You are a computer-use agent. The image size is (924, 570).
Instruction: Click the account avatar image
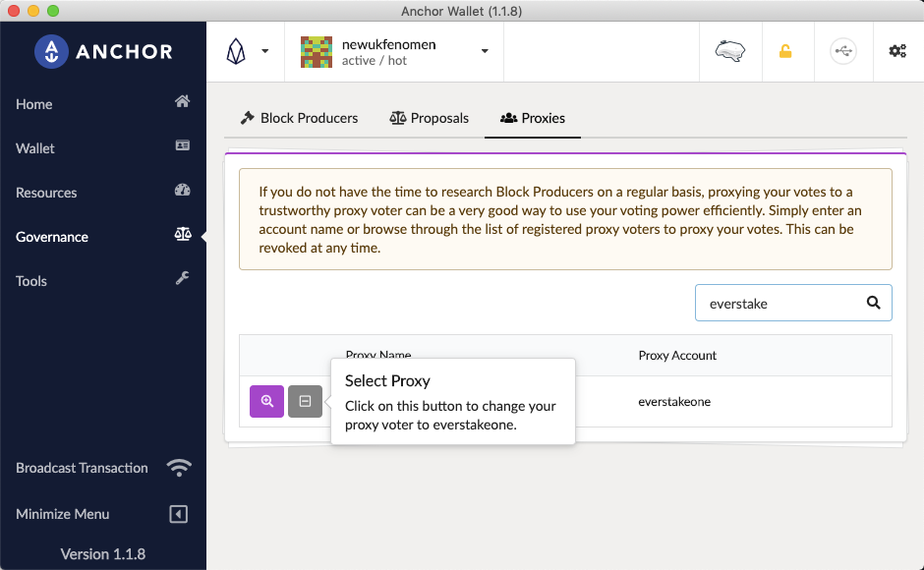[x=317, y=52]
